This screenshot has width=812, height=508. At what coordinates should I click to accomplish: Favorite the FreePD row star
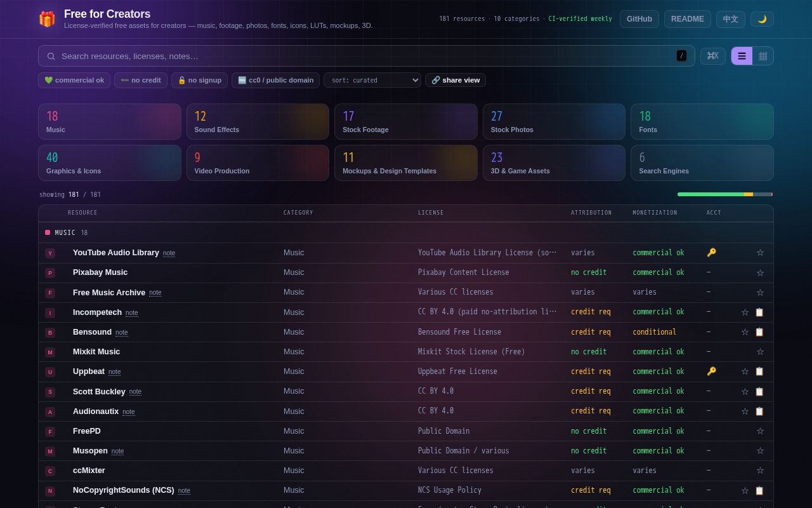coord(760,431)
